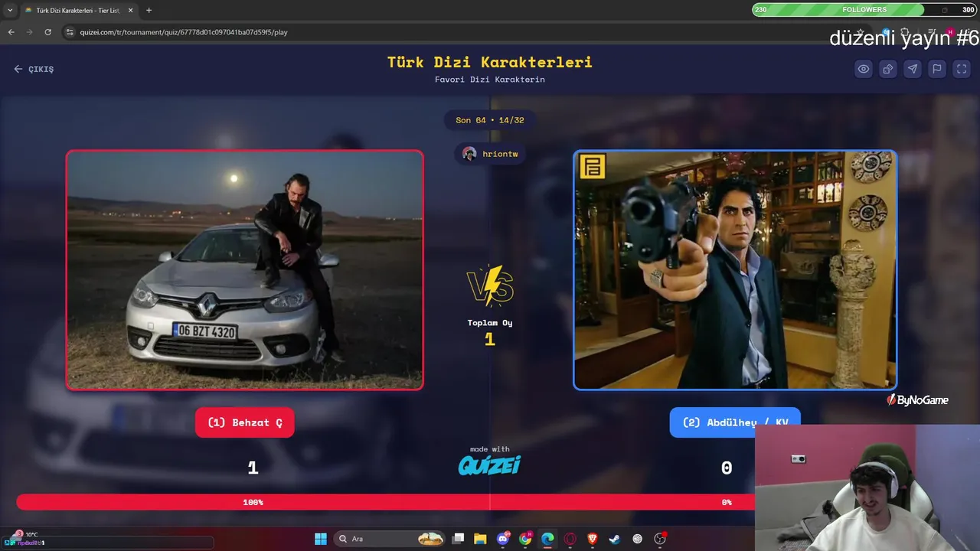Click the Behzat Ç vote count 1
980x551 pixels.
(253, 468)
